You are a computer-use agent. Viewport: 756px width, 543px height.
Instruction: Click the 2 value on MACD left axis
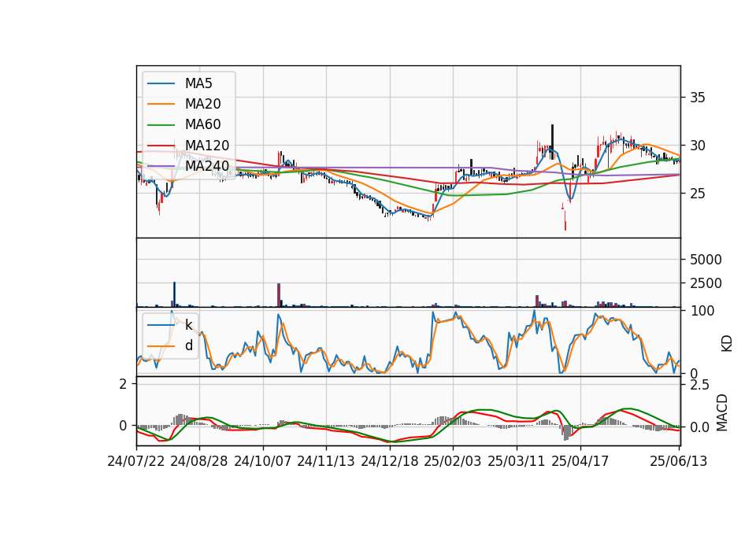click(124, 384)
